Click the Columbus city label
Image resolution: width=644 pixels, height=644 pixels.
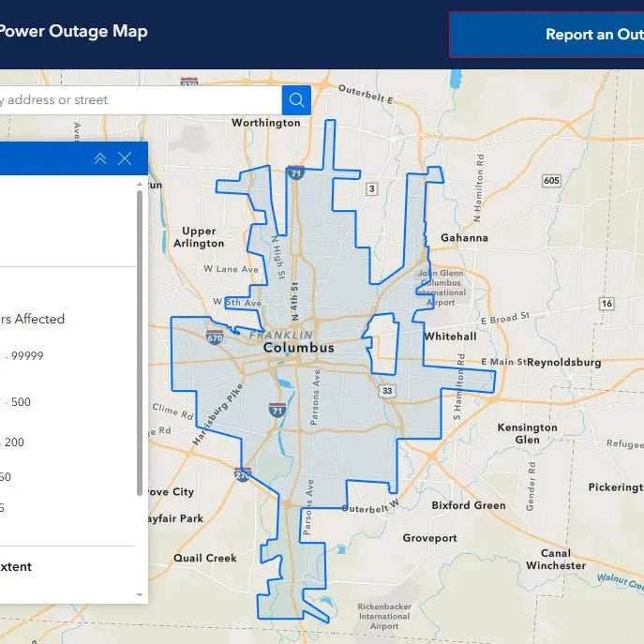(299, 348)
